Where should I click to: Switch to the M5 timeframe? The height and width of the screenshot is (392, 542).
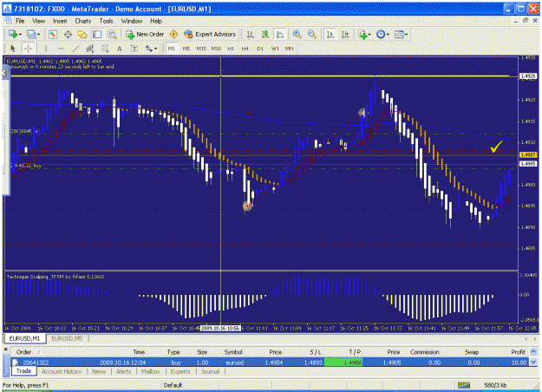click(186, 49)
